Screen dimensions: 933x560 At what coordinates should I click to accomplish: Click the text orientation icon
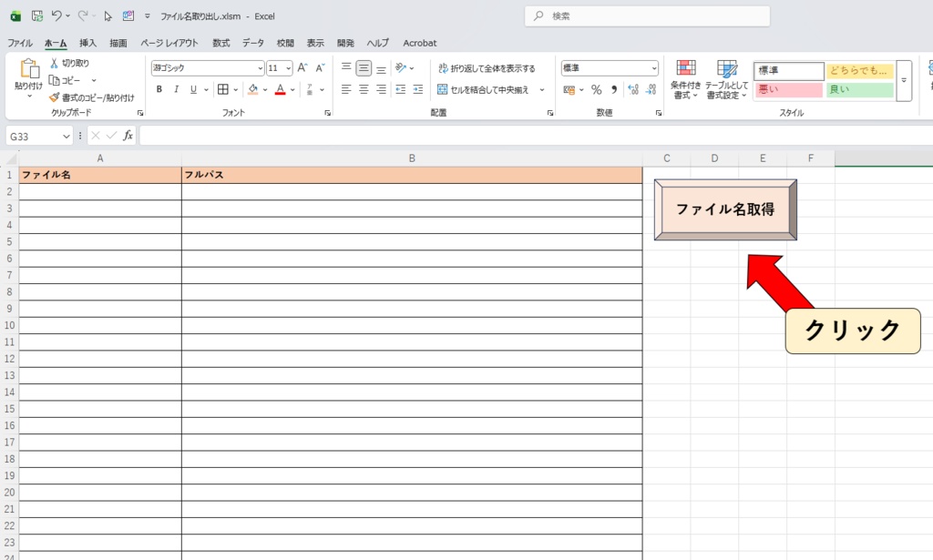(401, 67)
